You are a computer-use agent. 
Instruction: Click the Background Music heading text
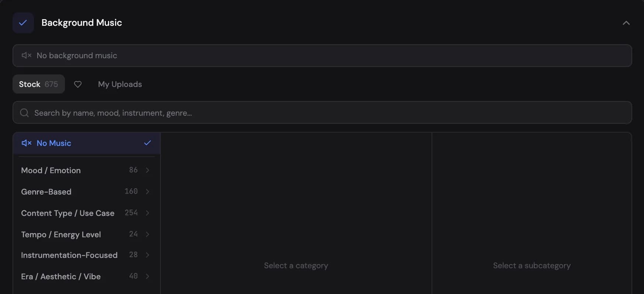pos(82,23)
